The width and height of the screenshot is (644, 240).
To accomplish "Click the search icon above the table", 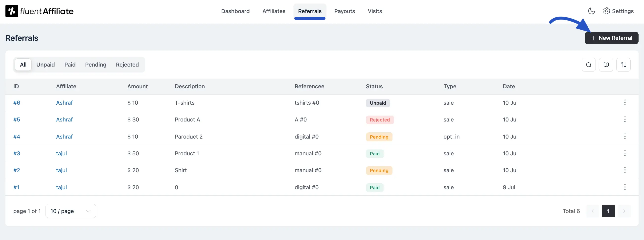I will (x=589, y=65).
